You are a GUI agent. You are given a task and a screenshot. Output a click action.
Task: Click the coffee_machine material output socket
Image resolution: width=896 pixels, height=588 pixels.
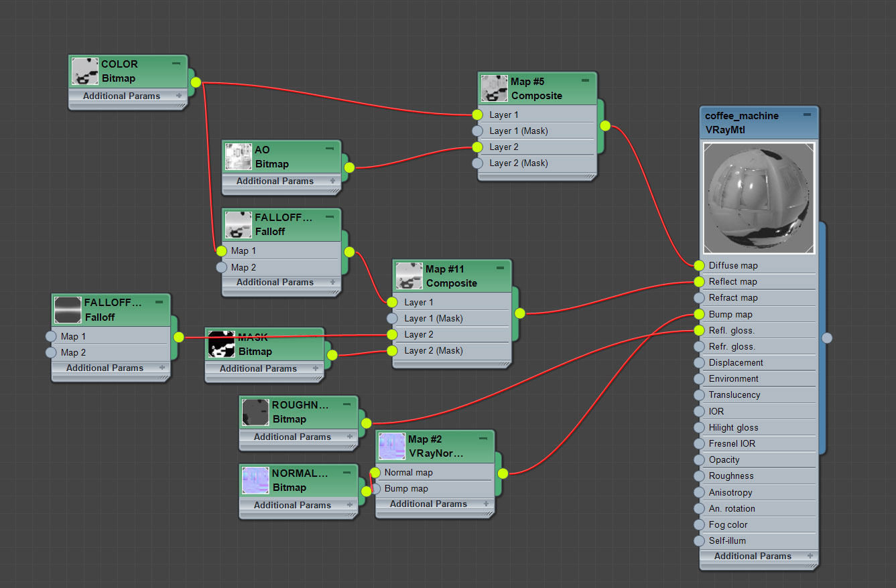tap(827, 338)
